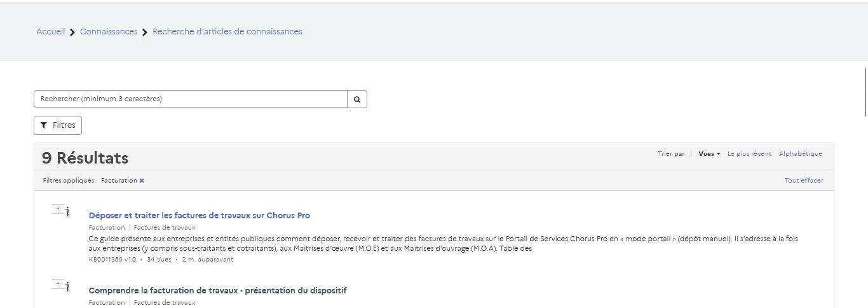Open article 'Comprendre la facturation de travaux'
Screen dimensions: 868x308
[x=217, y=291]
